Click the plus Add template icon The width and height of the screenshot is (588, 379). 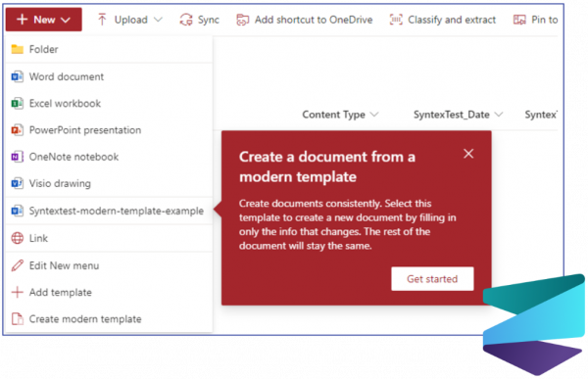tap(18, 292)
